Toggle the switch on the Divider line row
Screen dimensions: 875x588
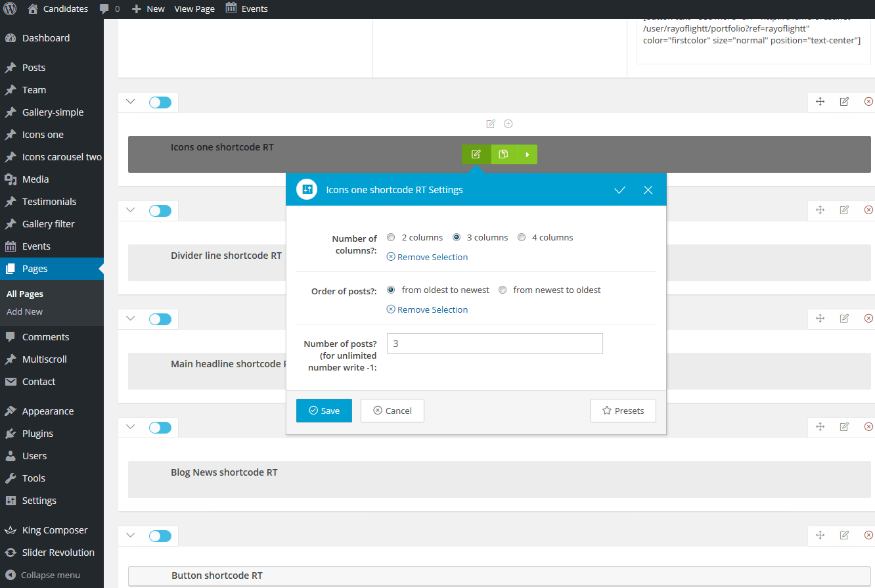pyautogui.click(x=160, y=211)
